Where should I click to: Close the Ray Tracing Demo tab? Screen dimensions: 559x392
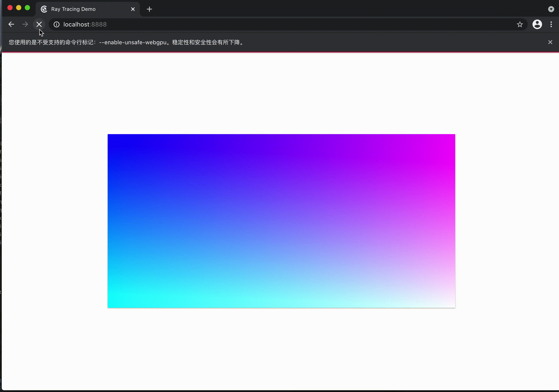[133, 9]
